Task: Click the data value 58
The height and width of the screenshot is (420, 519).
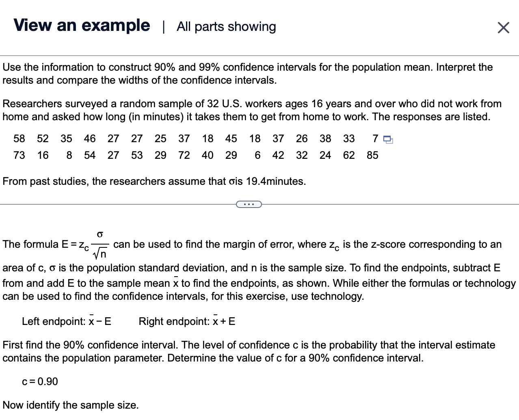Action: point(19,139)
